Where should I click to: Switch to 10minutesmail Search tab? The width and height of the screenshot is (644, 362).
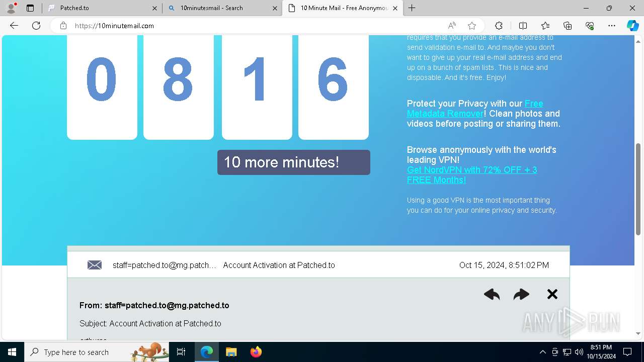tap(222, 8)
